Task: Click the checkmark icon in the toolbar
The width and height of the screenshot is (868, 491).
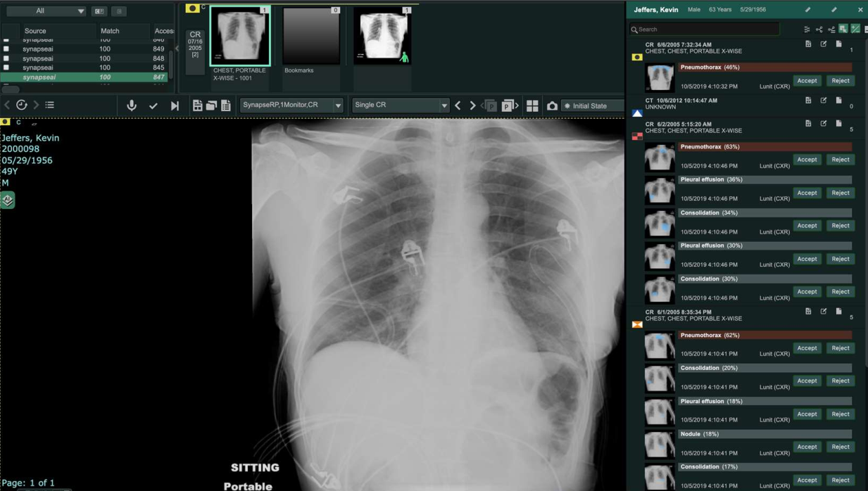Action: 153,106
